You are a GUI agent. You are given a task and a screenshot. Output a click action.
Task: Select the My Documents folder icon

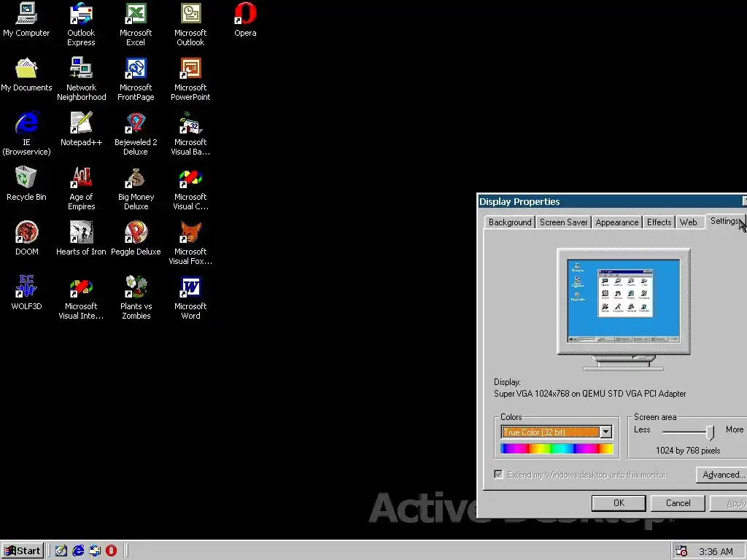[x=26, y=75]
